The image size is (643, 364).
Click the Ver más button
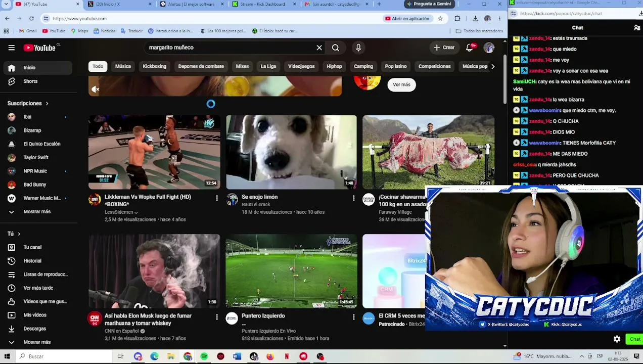[x=402, y=85]
